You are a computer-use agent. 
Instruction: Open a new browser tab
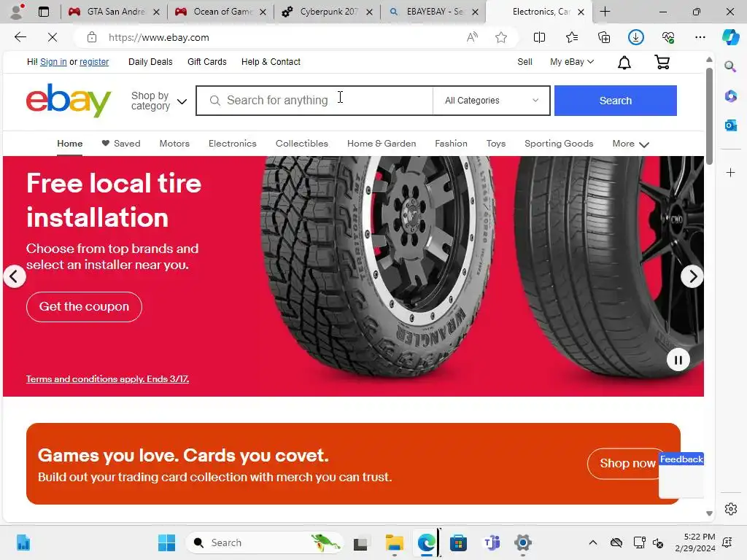[605, 12]
